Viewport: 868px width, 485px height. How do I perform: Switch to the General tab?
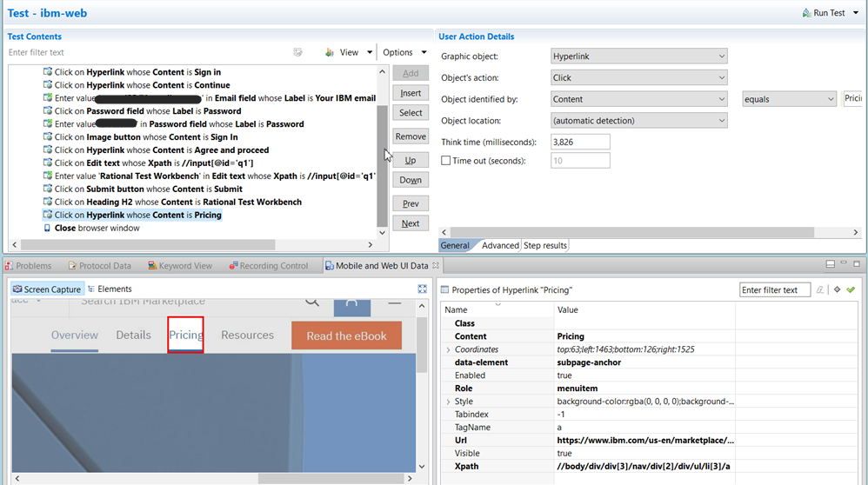click(x=455, y=245)
